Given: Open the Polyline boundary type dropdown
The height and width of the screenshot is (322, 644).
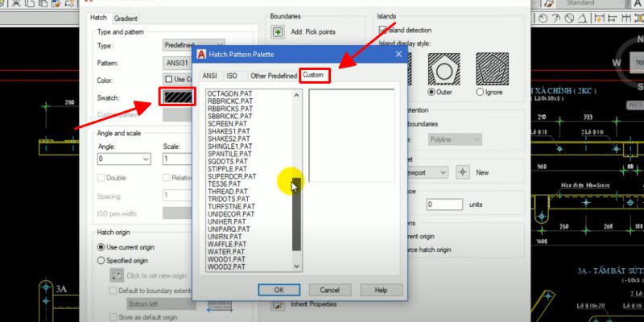Looking at the screenshot, I should point(477,140).
